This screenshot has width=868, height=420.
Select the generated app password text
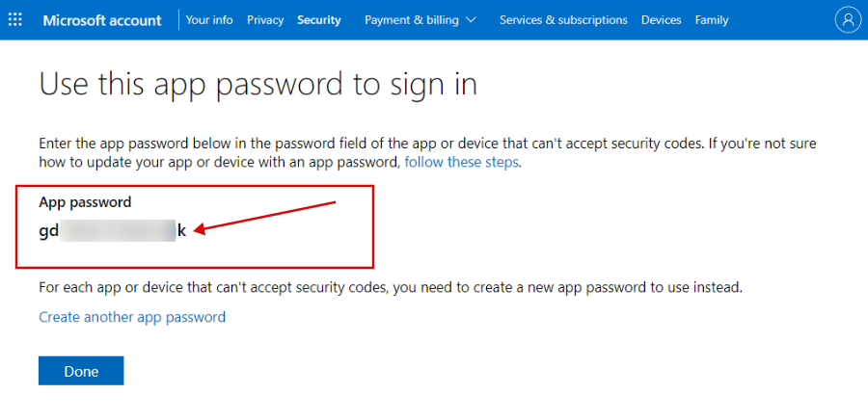click(113, 230)
